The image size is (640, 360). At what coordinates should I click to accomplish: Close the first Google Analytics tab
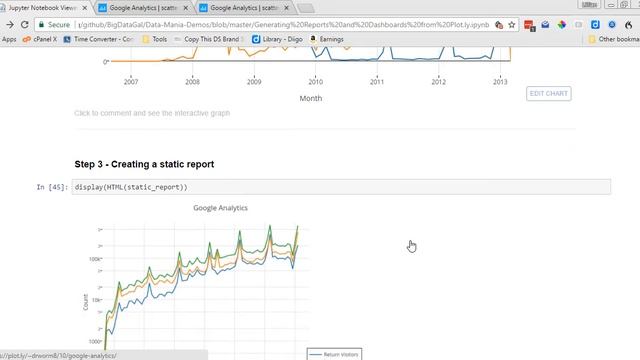coord(186,8)
